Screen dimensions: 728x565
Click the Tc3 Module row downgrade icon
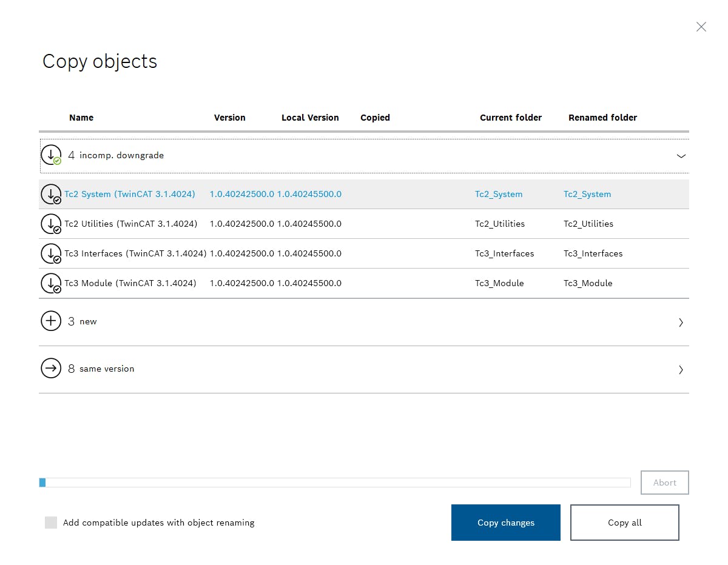click(x=51, y=283)
